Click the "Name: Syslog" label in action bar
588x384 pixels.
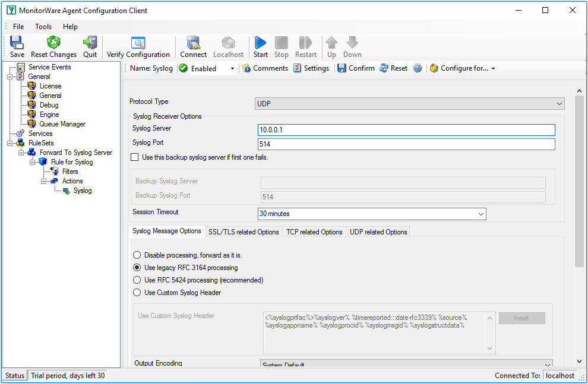click(x=151, y=68)
